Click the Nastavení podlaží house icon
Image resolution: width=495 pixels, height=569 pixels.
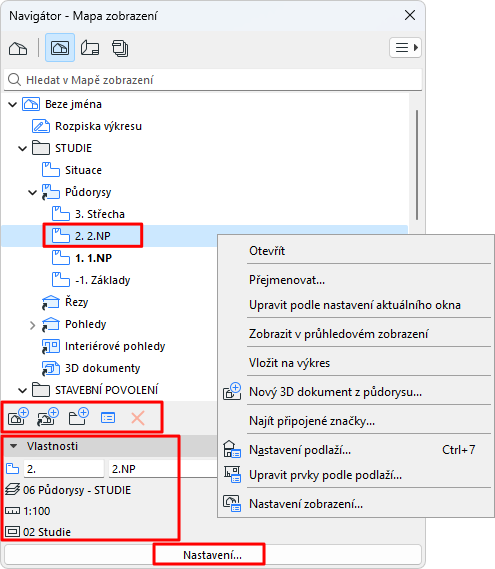coord(232,449)
